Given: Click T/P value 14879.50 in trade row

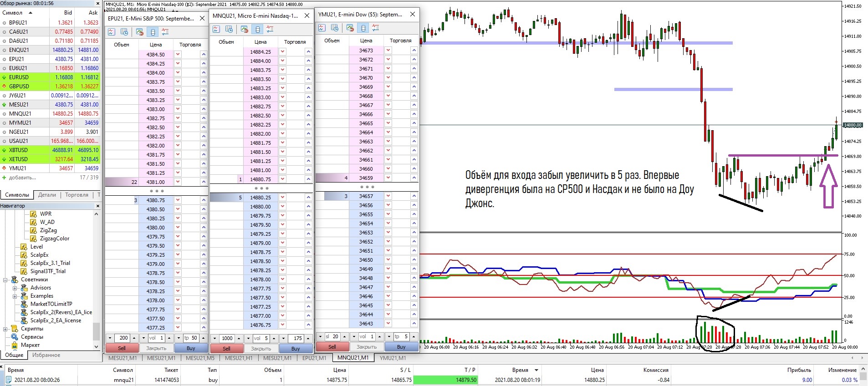Looking at the screenshot, I should click(445, 380).
